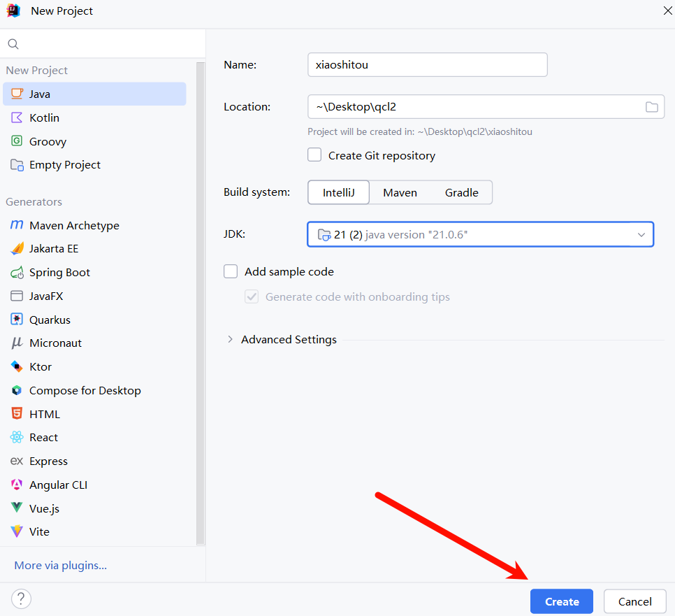Screen dimensions: 675x616
Task: Select Quarkus generator
Action: (x=94, y=320)
